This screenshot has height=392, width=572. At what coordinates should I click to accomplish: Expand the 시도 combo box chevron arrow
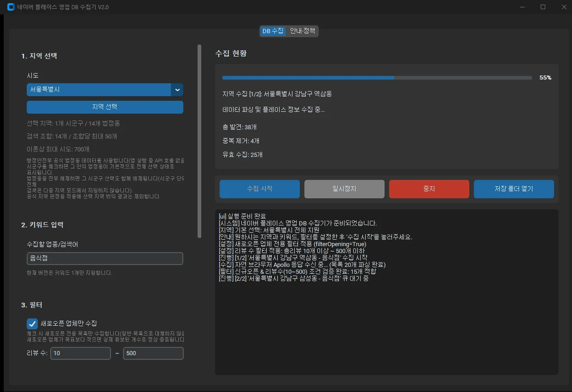tap(177, 90)
